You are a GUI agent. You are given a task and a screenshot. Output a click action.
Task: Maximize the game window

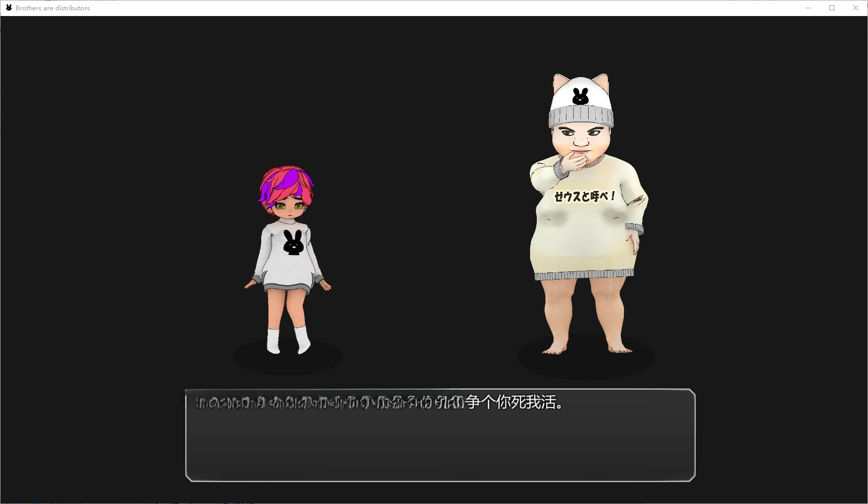point(832,8)
